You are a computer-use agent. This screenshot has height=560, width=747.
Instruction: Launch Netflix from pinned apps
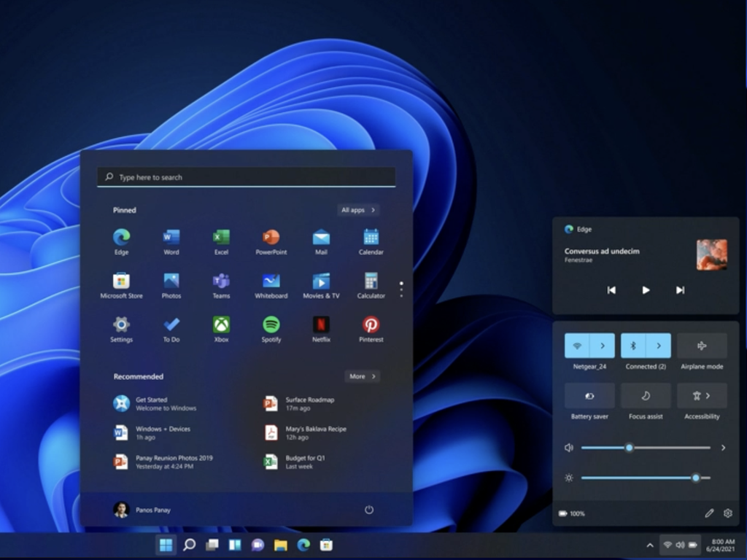(321, 330)
